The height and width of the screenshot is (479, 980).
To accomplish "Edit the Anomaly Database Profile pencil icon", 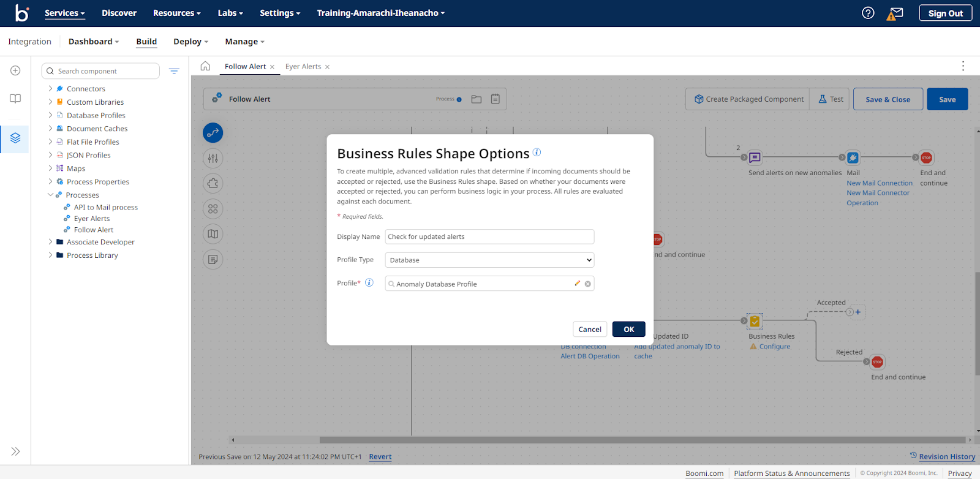I will click(577, 283).
